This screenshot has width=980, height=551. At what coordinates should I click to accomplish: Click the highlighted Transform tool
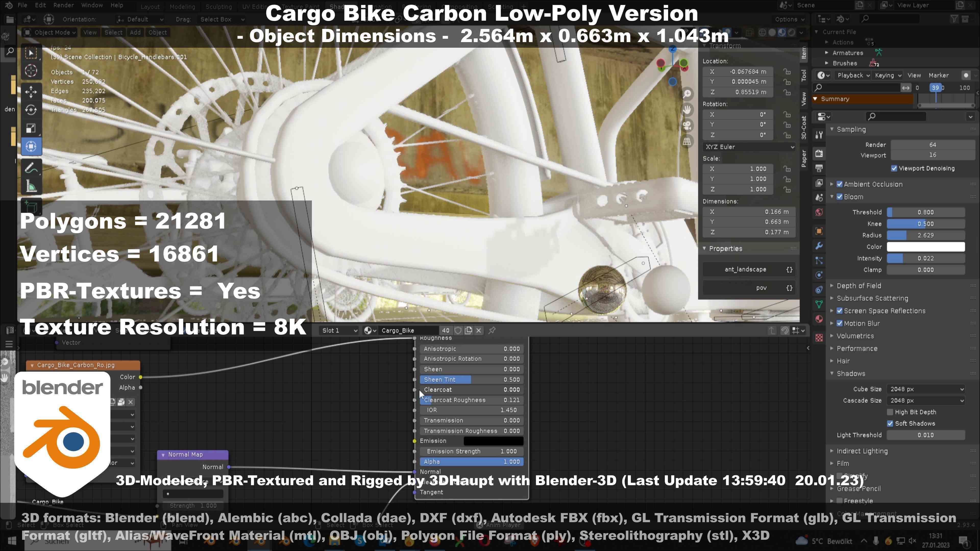31,146
